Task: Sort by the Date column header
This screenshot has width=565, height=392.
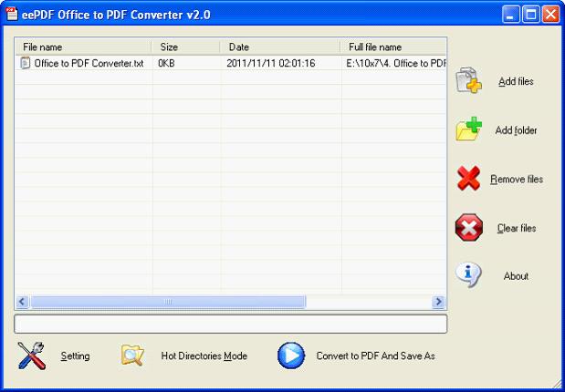Action: click(x=280, y=46)
